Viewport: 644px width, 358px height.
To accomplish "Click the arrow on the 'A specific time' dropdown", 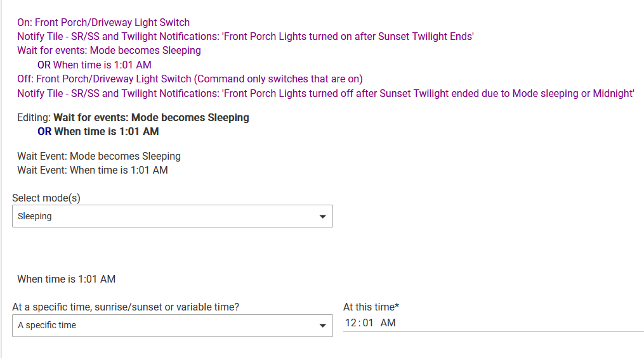I will (x=322, y=326).
